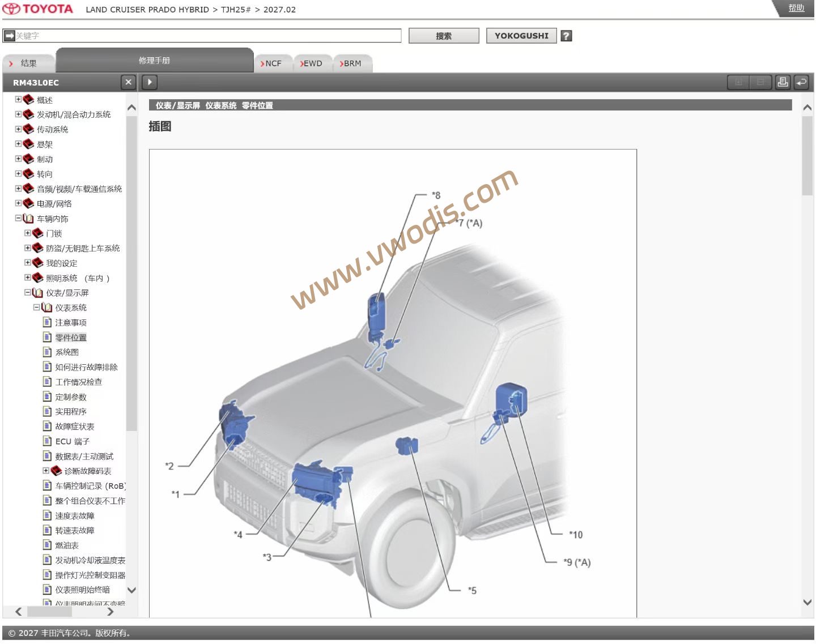Collapse the 仪表/显示屏 tree node

(x=27, y=292)
